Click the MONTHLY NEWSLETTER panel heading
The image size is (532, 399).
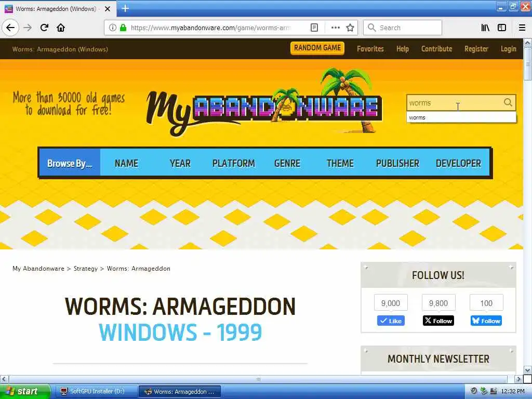point(438,358)
